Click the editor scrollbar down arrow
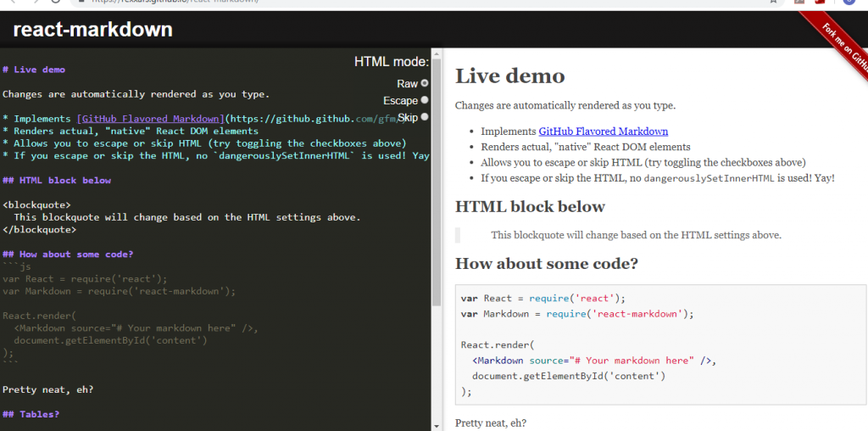 (437, 427)
